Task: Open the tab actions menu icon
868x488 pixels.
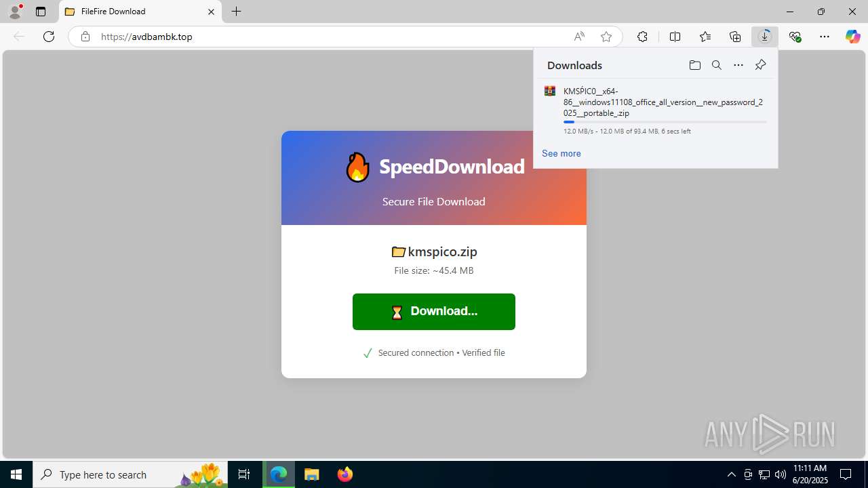Action: click(41, 12)
